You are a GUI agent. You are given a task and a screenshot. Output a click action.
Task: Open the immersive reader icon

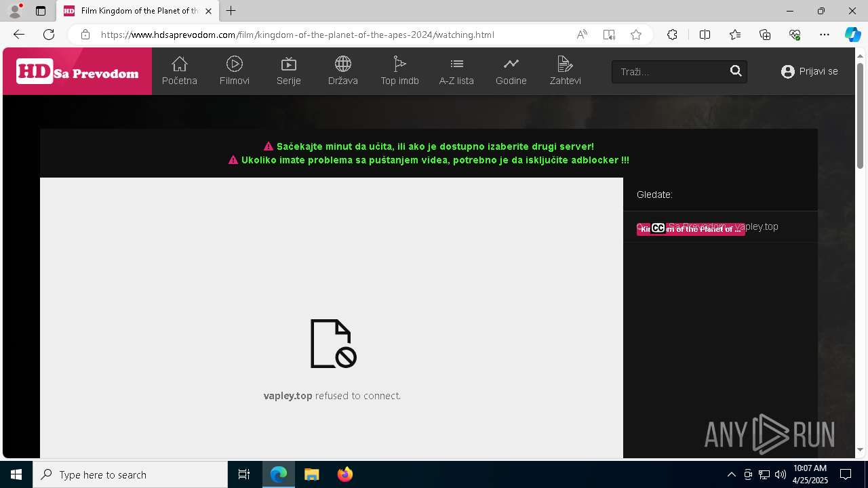pos(609,35)
